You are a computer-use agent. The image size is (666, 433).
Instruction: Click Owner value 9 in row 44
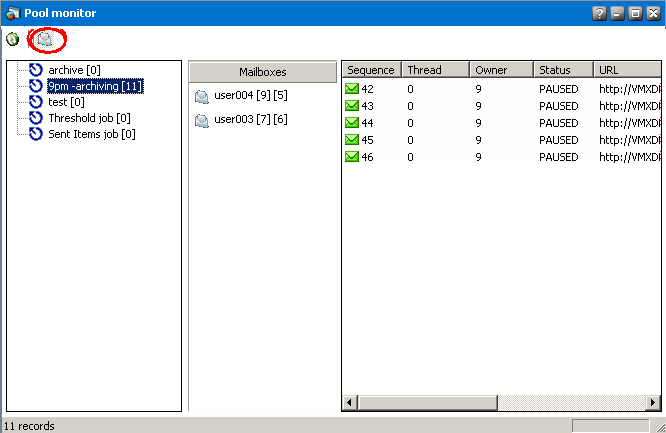[x=478, y=123]
